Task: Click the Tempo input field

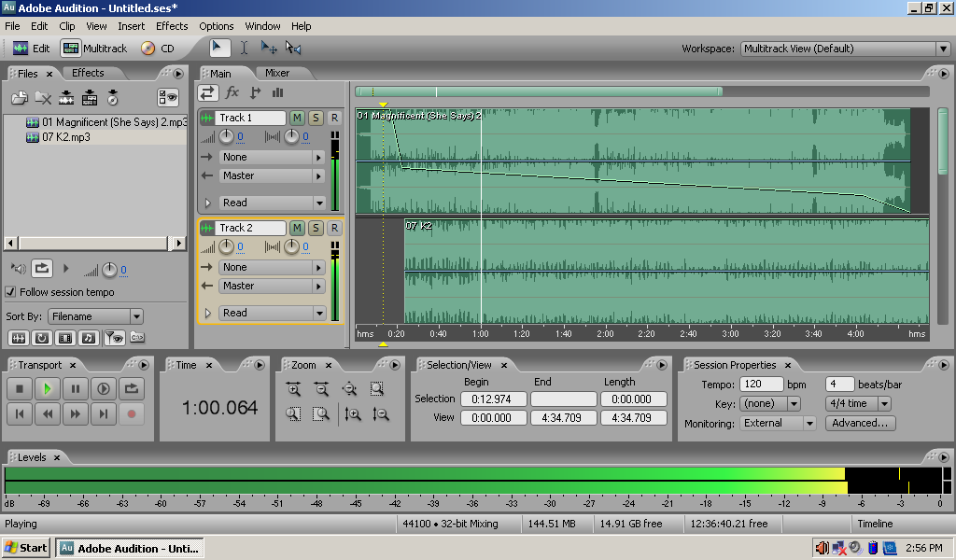Action: tap(761, 384)
